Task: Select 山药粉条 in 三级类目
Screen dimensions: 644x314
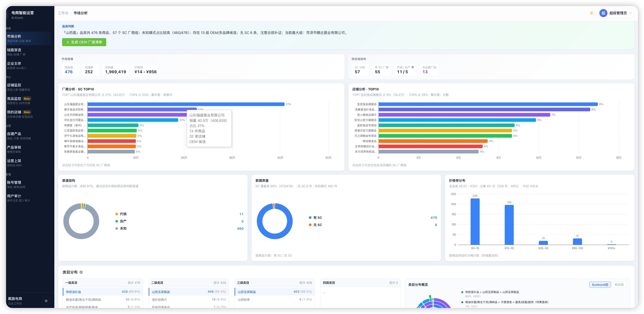Action: click(275, 300)
